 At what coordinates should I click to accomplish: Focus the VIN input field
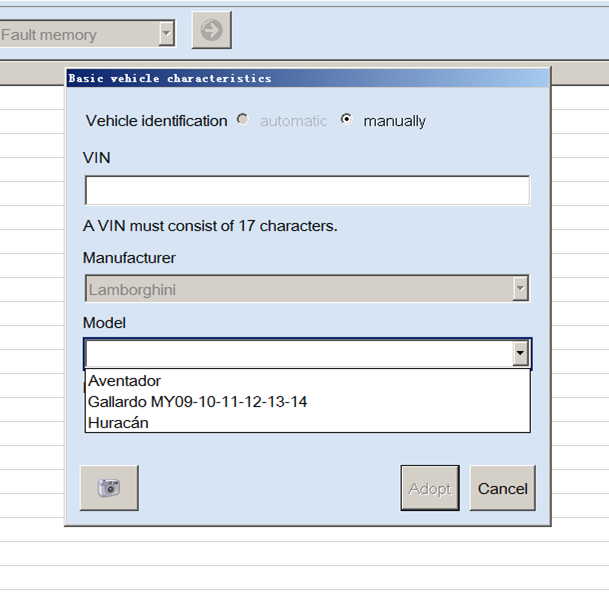coord(307,190)
